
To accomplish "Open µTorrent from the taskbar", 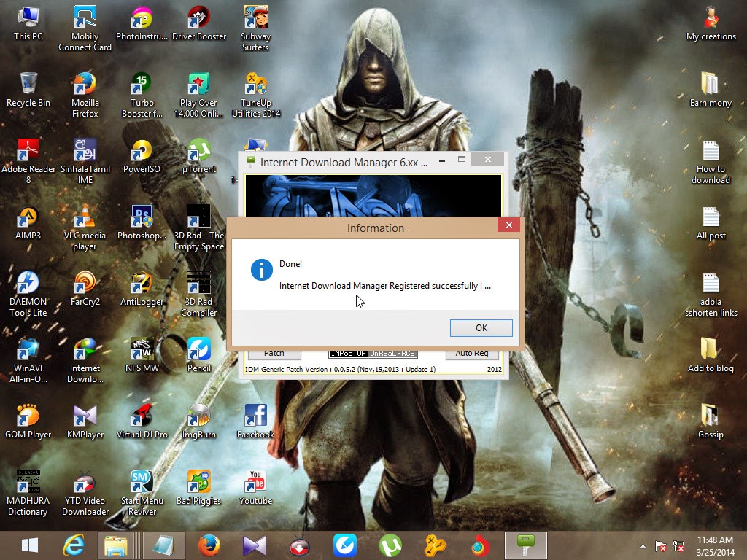I will coord(390,545).
